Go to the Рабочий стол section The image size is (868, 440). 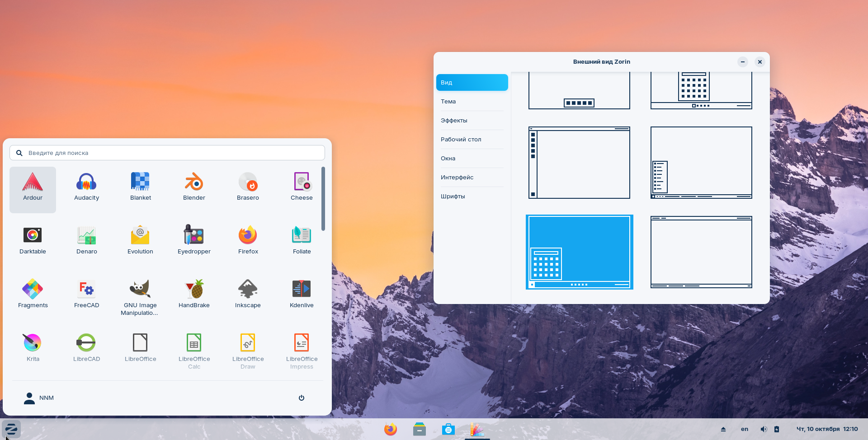(x=472, y=139)
